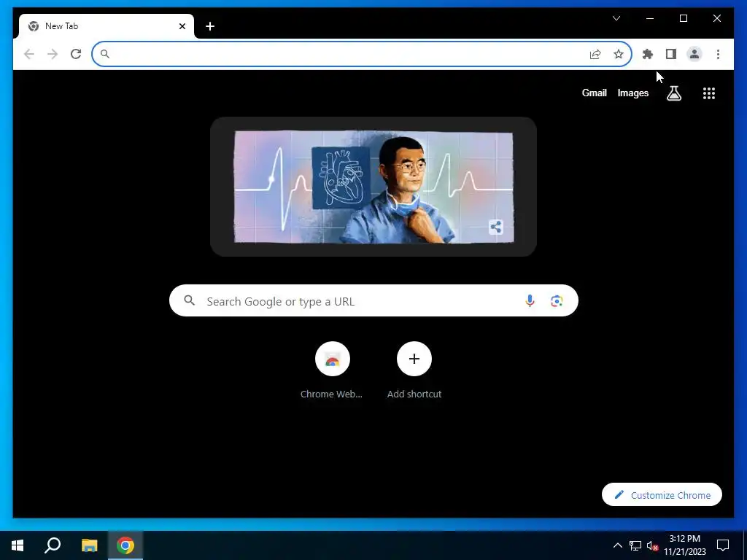The width and height of the screenshot is (747, 560).
Task: Open Gmail link
Action: (594, 93)
